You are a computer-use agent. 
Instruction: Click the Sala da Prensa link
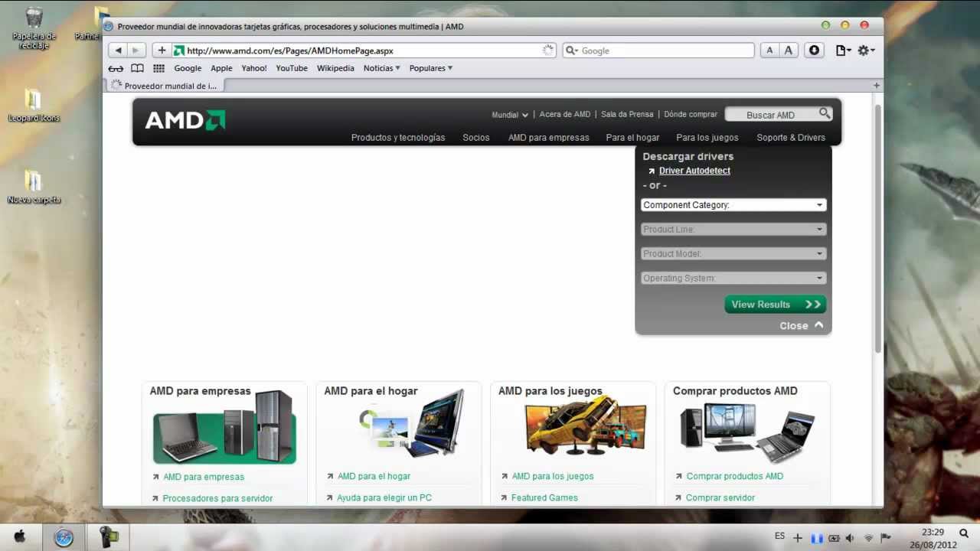click(627, 114)
